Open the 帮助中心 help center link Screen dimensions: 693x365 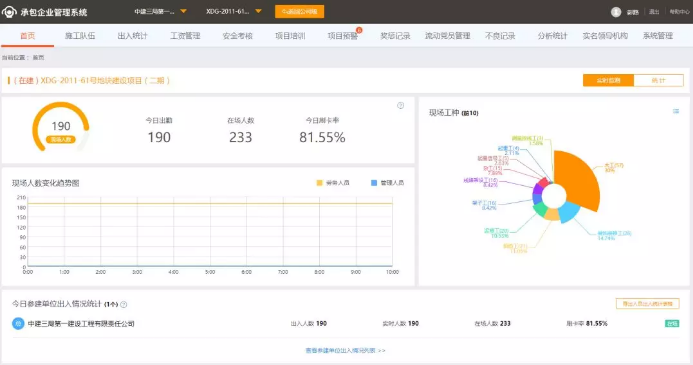[679, 12]
